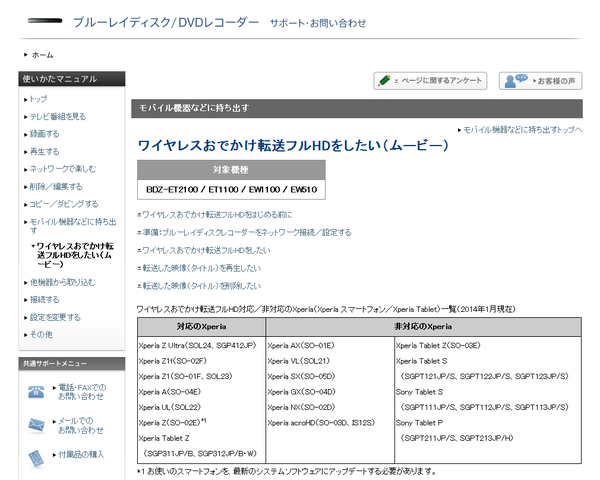Screen dimensions: 600x480
Task: Click Xperia NX(SO-02D) entry
Action: pos(301,407)
